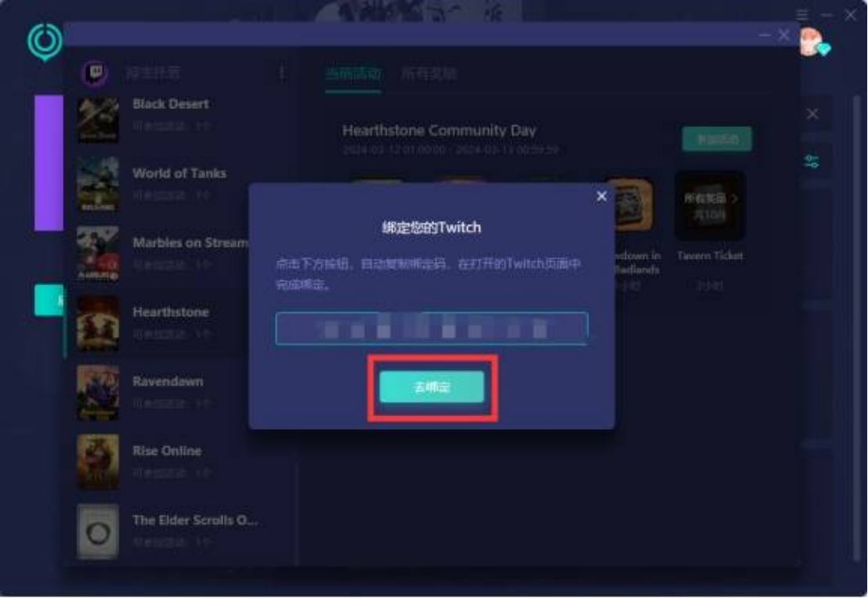Click the 去绑定 button
Image resolution: width=868 pixels, height=599 pixels.
(x=432, y=387)
